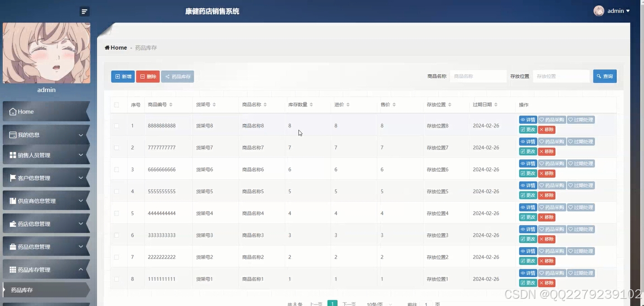
Task: Check the checkbox for 商品编号 8888888888
Action: (x=117, y=125)
